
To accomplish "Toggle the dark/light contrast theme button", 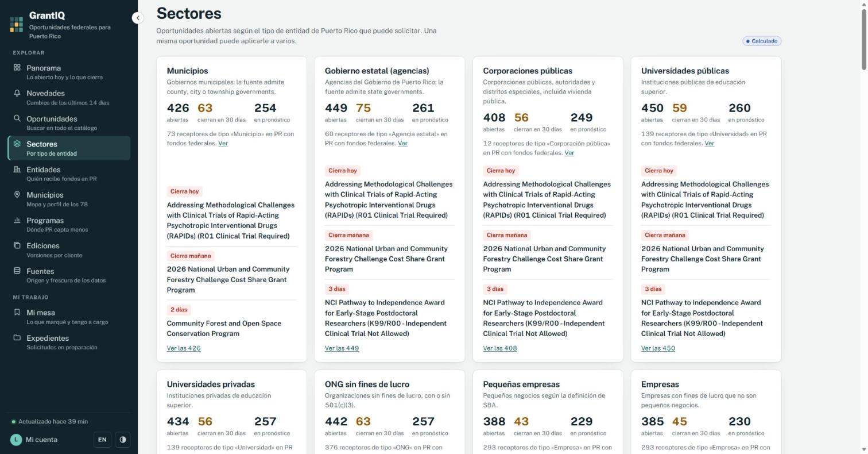I will point(123,440).
